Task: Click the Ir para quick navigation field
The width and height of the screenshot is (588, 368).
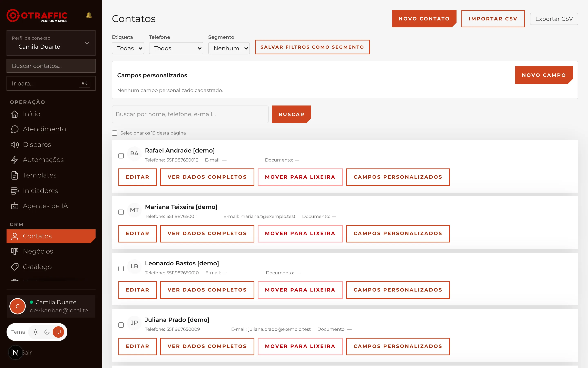Action: (51, 83)
